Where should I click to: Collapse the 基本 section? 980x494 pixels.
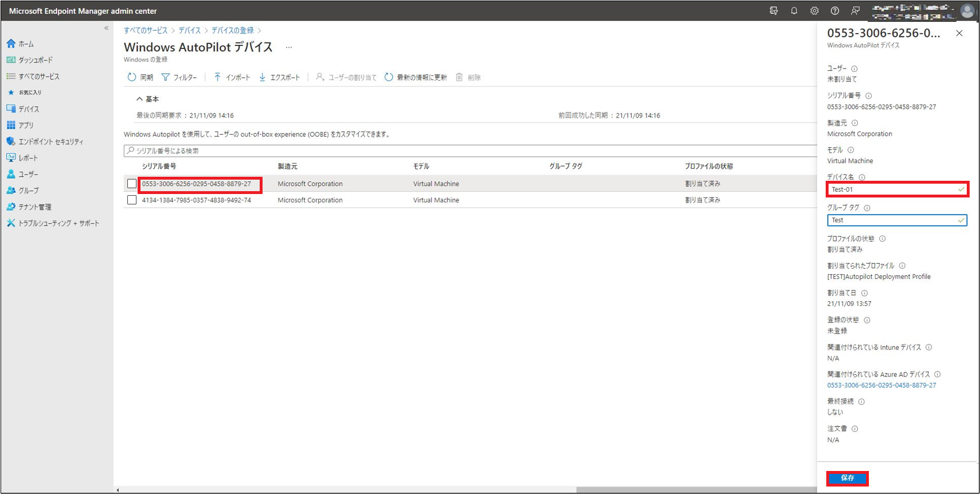click(x=147, y=99)
